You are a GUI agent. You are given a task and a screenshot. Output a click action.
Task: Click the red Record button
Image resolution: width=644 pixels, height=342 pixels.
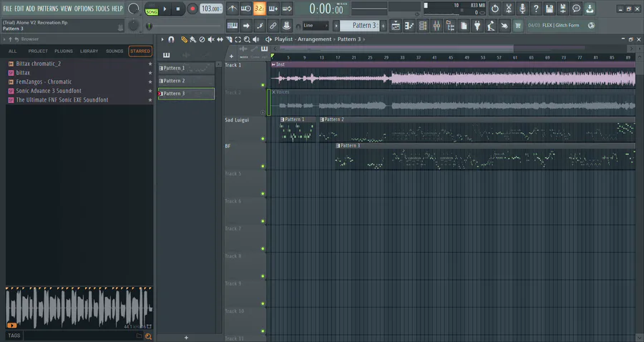click(x=192, y=9)
